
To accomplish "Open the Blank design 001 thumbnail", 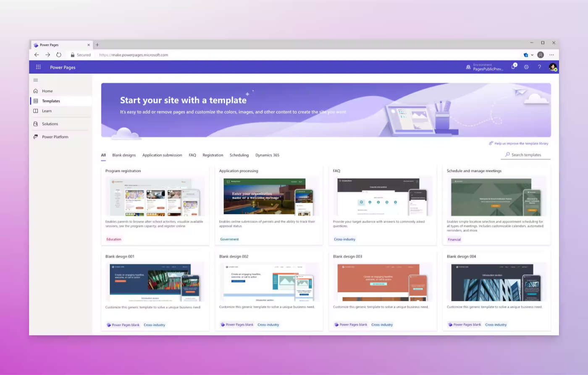I will [x=155, y=282].
